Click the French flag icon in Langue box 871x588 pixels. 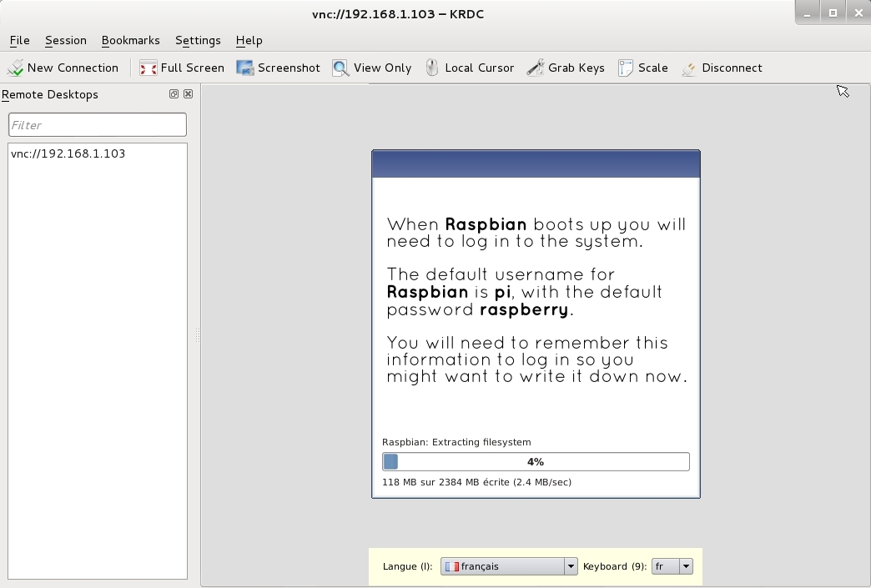pos(451,566)
